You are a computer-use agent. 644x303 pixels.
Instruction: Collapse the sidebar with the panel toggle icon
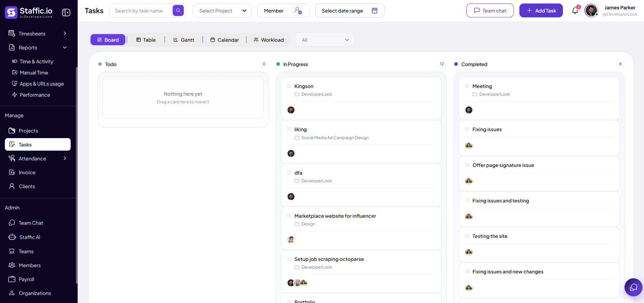tap(66, 13)
